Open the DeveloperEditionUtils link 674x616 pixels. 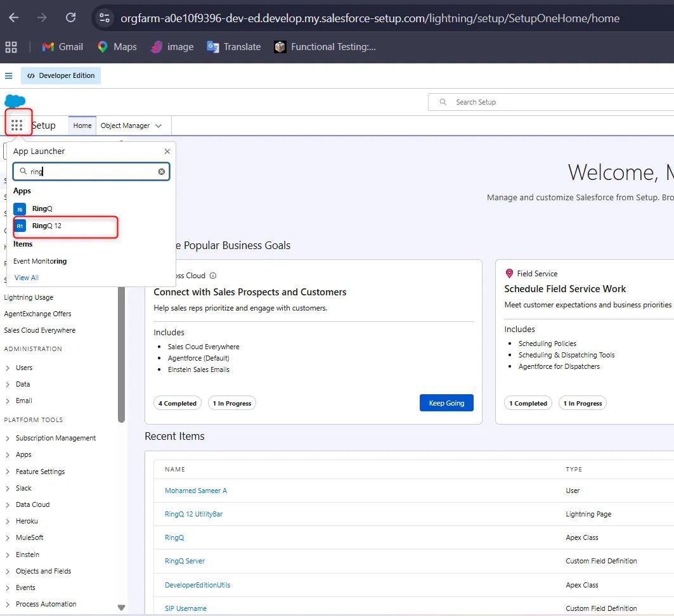(197, 585)
